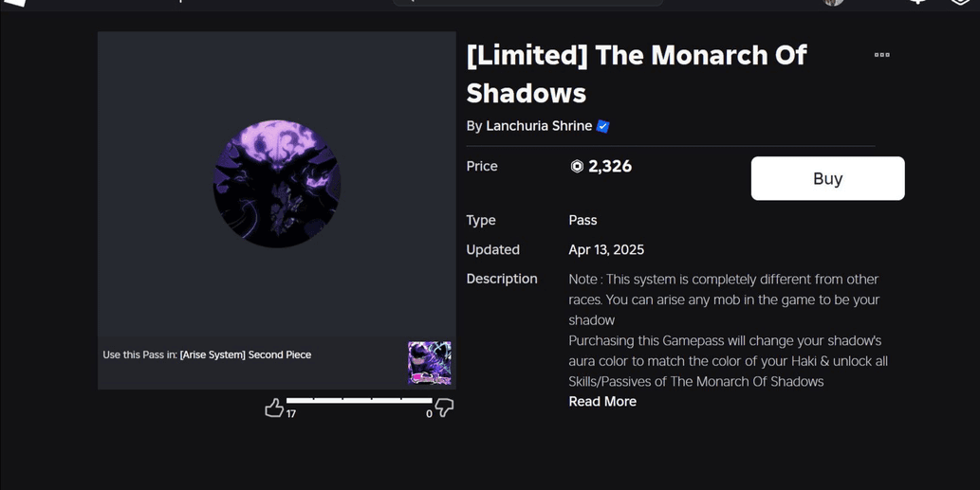Click the blue verified badge icon
980x490 pixels.
click(603, 126)
